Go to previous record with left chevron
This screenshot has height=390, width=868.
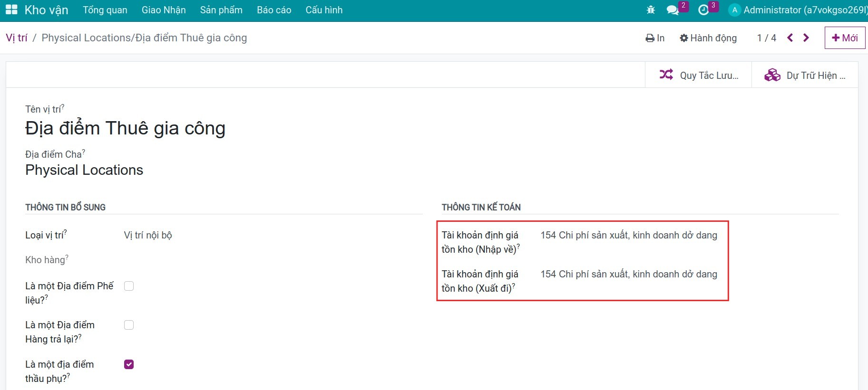click(x=790, y=38)
